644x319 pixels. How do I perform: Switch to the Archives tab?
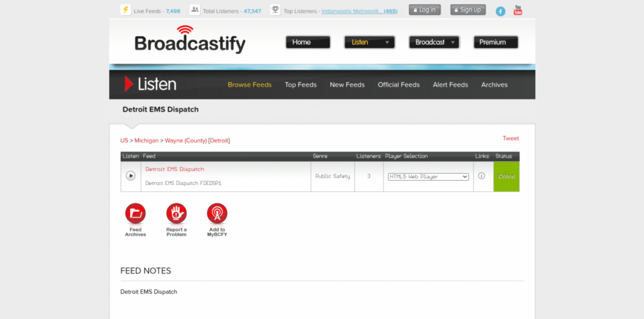coord(494,85)
